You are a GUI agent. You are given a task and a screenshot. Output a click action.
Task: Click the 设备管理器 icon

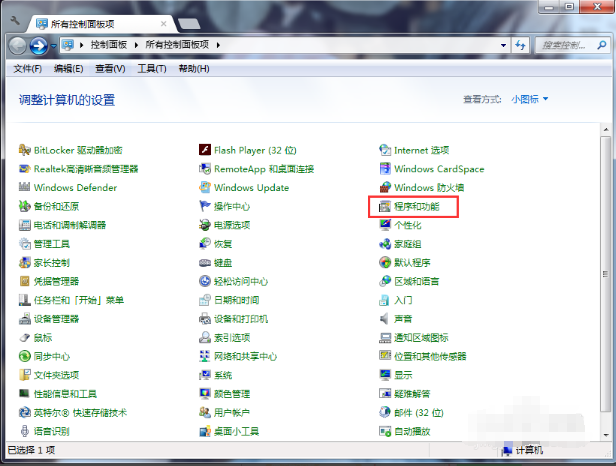(24, 319)
